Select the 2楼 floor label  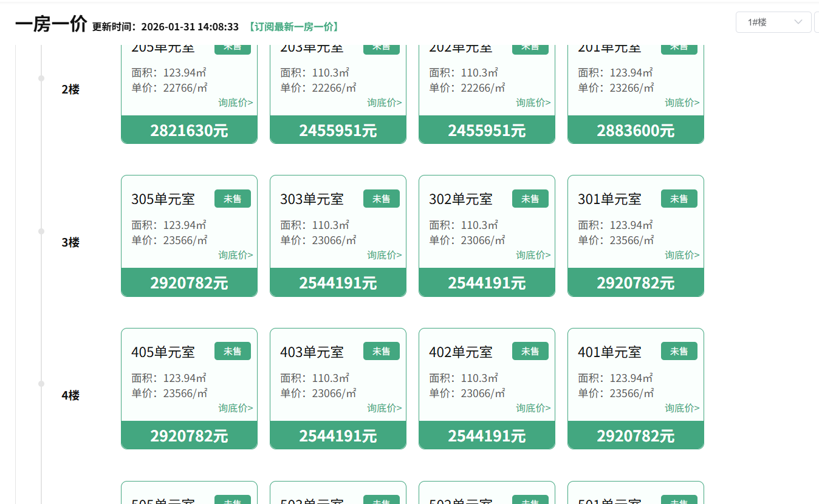click(x=70, y=89)
